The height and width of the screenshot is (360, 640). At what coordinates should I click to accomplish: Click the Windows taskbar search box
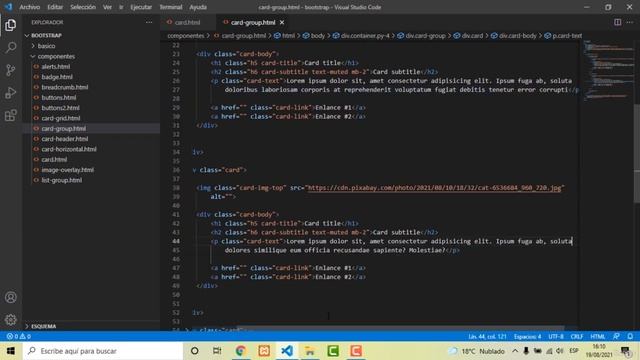click(x=103, y=351)
